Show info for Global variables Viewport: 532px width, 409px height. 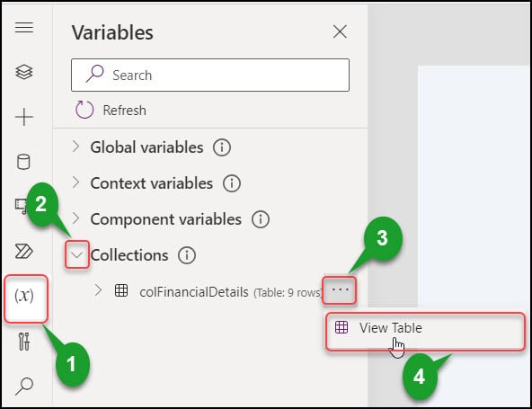click(x=222, y=147)
